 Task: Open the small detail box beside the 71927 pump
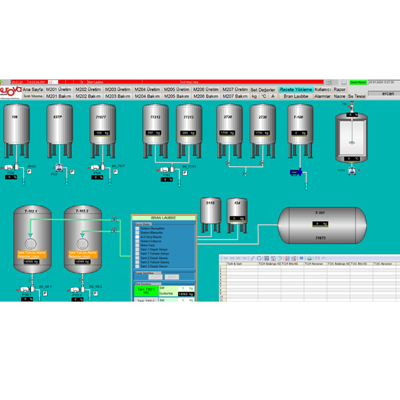[115, 172]
